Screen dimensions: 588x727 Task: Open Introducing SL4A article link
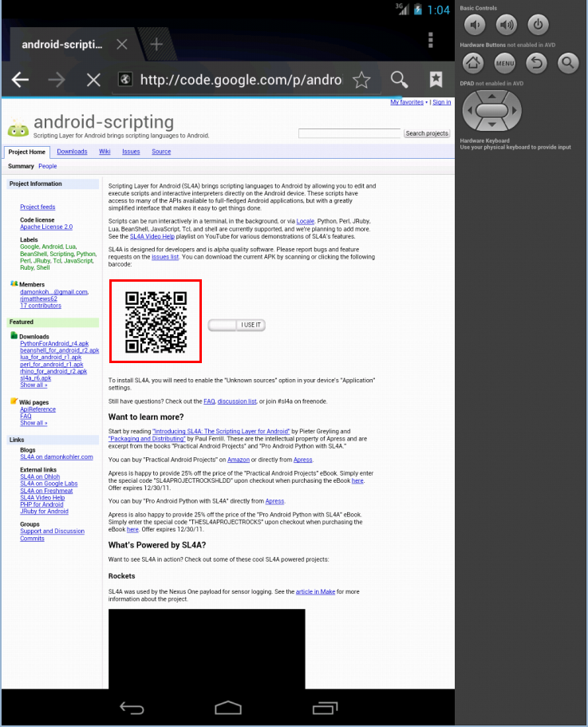(x=221, y=431)
